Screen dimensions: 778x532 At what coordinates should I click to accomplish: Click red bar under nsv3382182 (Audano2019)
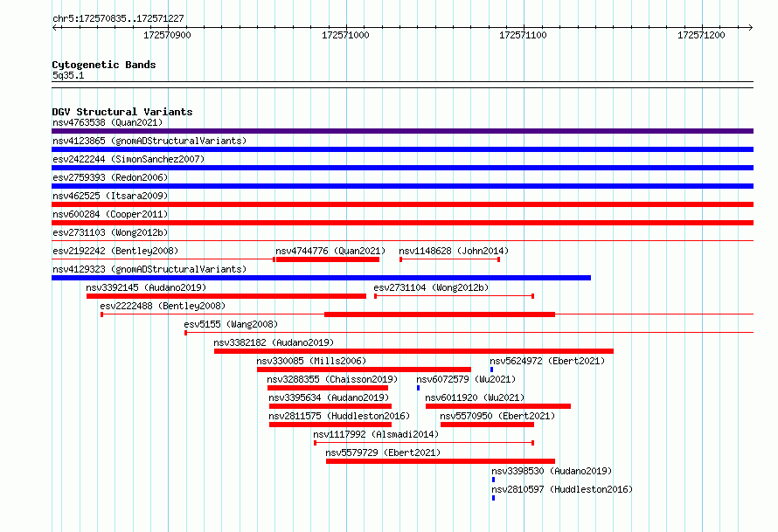point(413,351)
